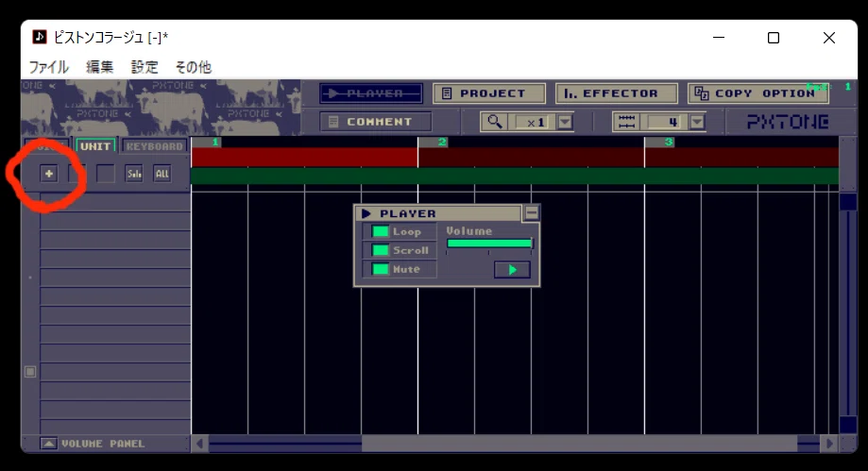
Task: Switch to the UNIT tab
Action: point(95,146)
